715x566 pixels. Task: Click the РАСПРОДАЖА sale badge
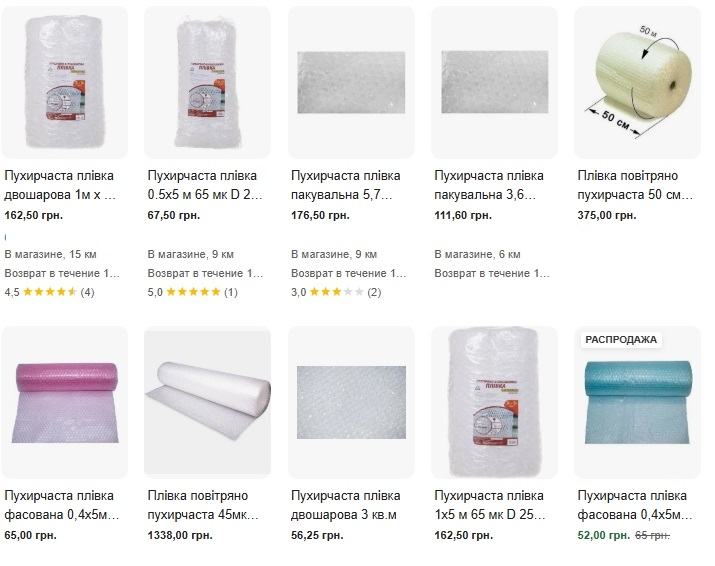click(620, 339)
